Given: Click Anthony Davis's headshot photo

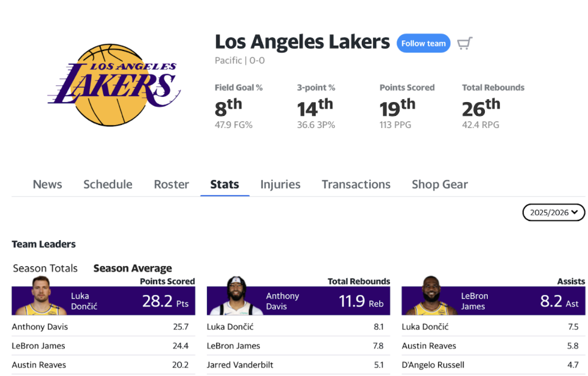Looking at the screenshot, I should pyautogui.click(x=236, y=297).
